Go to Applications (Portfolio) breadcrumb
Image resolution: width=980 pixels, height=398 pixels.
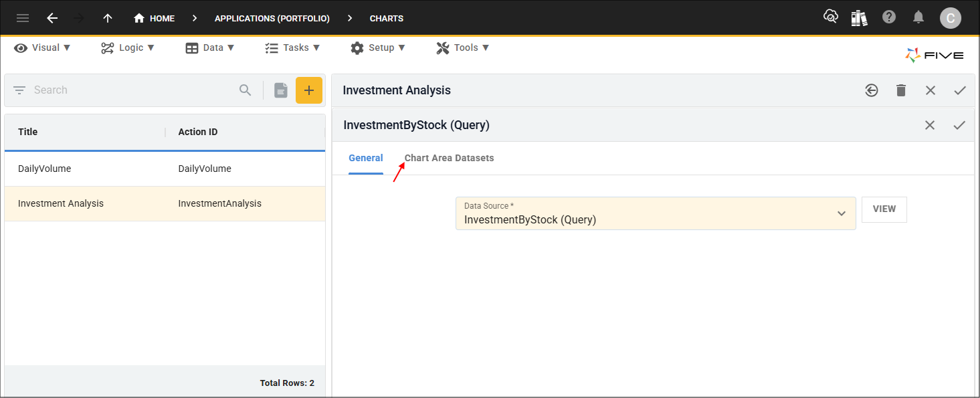pyautogui.click(x=272, y=18)
